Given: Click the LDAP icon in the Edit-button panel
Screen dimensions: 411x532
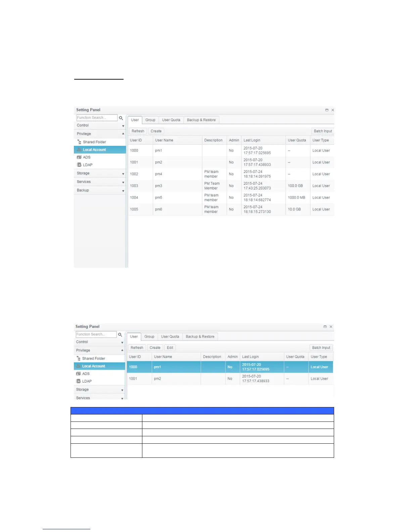Looking at the screenshot, I should (79, 381).
